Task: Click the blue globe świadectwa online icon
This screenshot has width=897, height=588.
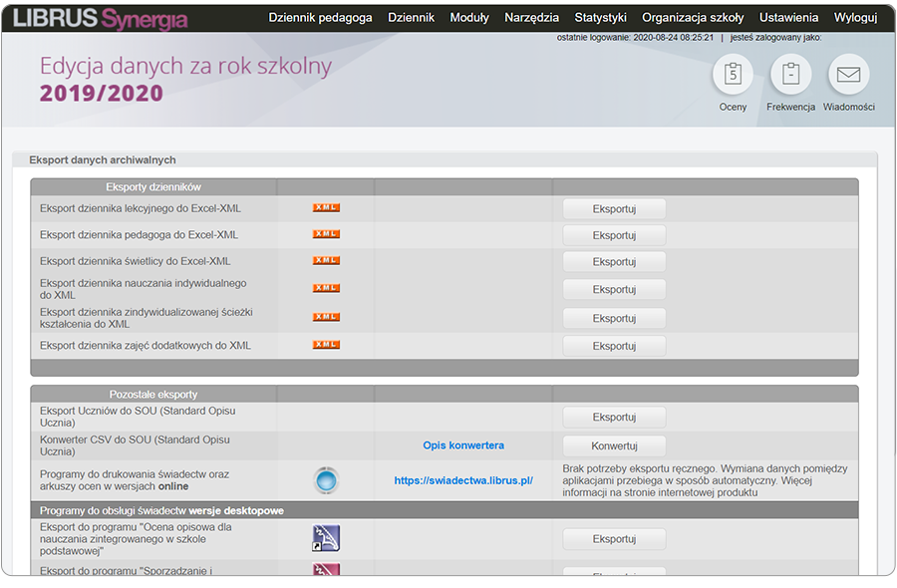Action: (x=326, y=479)
